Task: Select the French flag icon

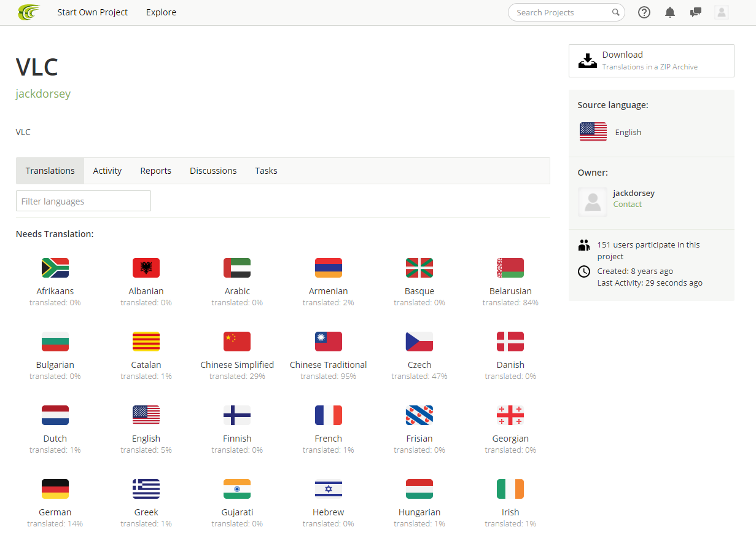Action: [x=329, y=415]
